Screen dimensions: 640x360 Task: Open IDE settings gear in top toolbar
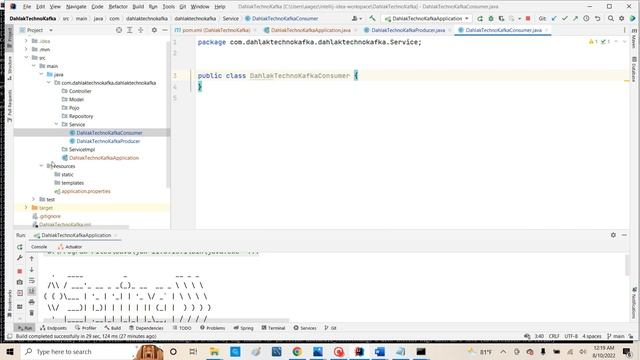[x=621, y=18]
